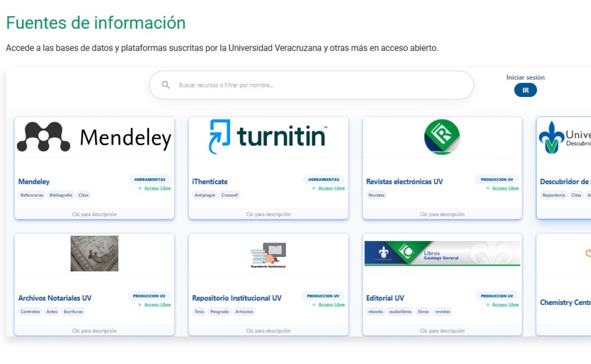Open the Mendeley logo image
The width and height of the screenshot is (591, 364).
94,137
